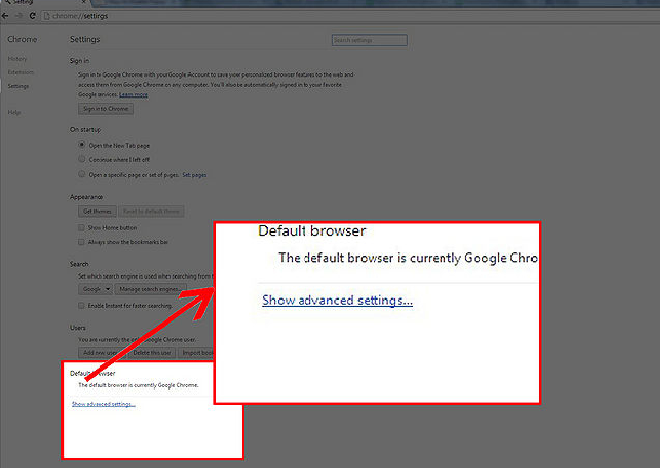This screenshot has width=660, height=469.
Task: Click the Add new user button
Action: pos(100,353)
